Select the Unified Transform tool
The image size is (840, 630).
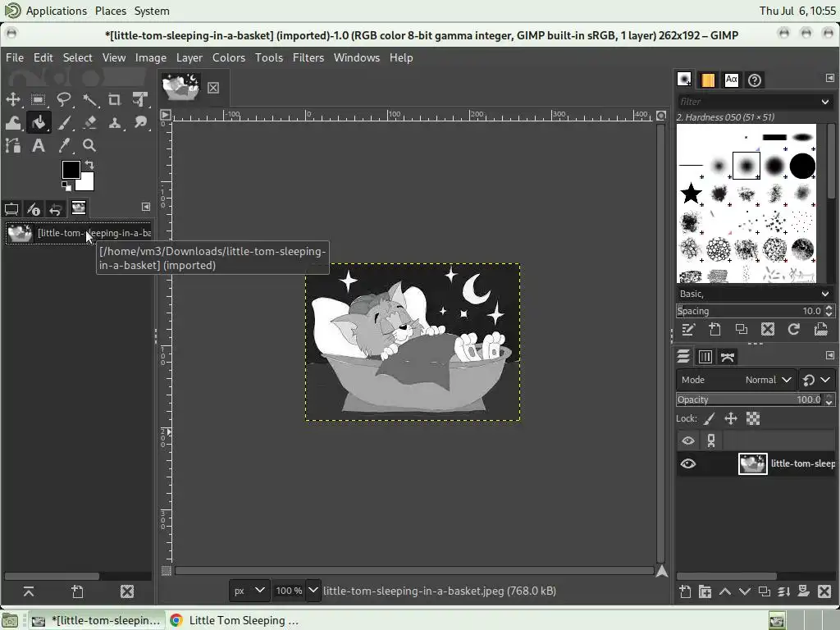pos(139,99)
